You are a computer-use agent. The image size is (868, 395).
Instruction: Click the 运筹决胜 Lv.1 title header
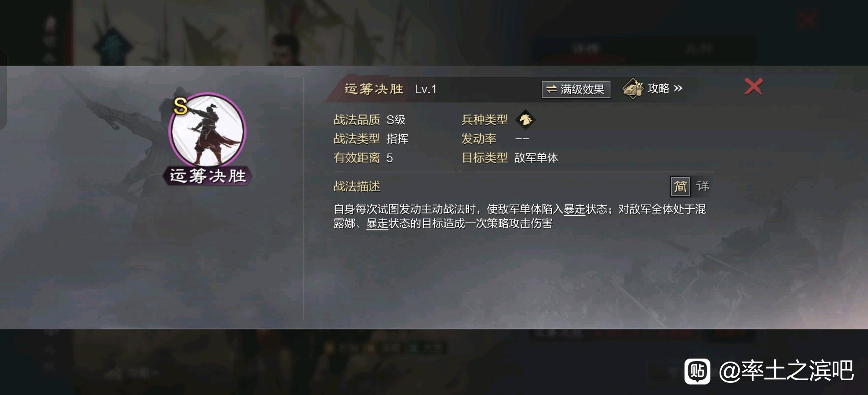pyautogui.click(x=391, y=89)
